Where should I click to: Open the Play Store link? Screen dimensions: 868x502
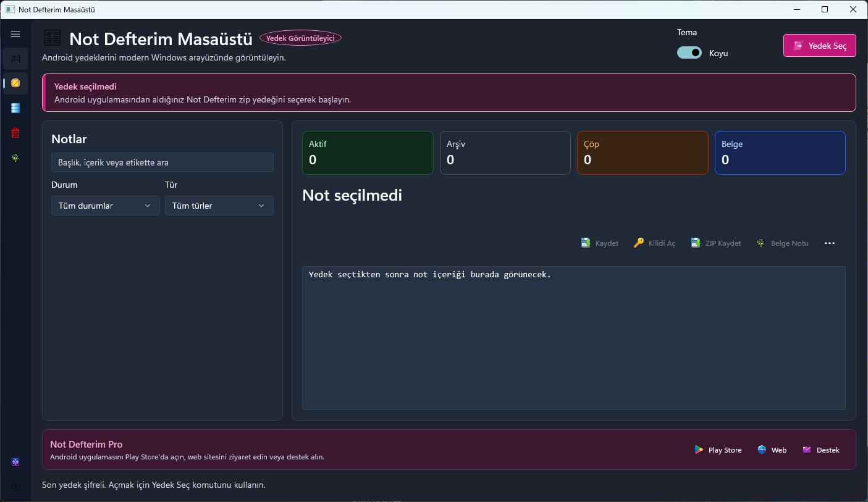point(718,450)
